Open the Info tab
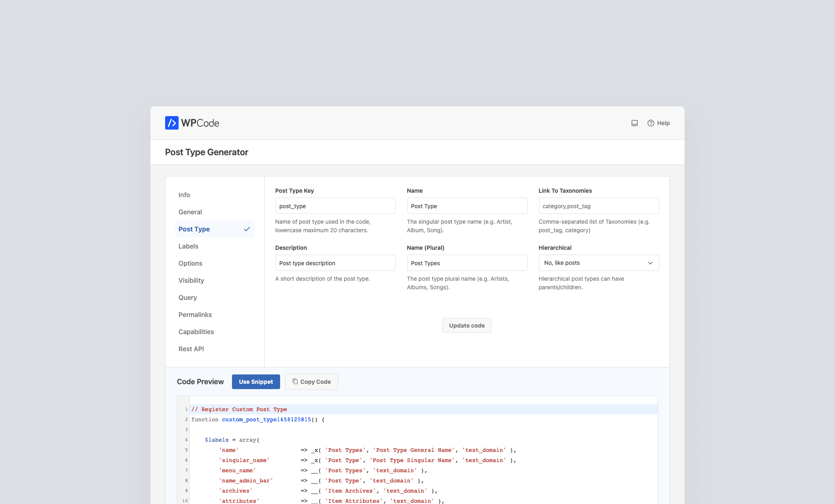The image size is (835, 504). pos(184,195)
